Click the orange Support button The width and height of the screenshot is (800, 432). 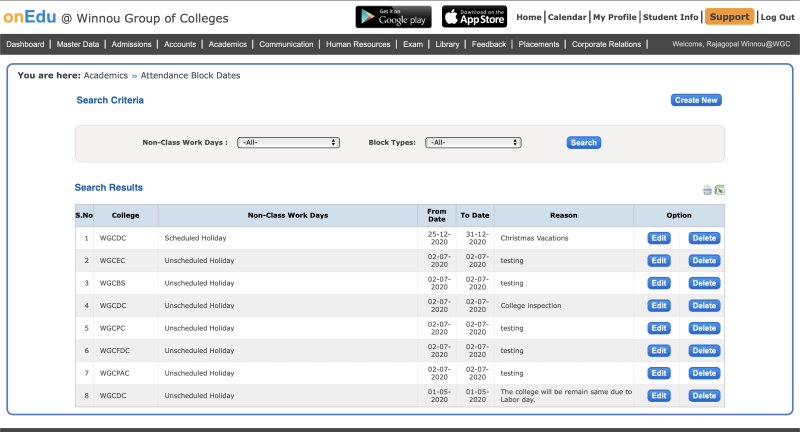click(x=729, y=17)
